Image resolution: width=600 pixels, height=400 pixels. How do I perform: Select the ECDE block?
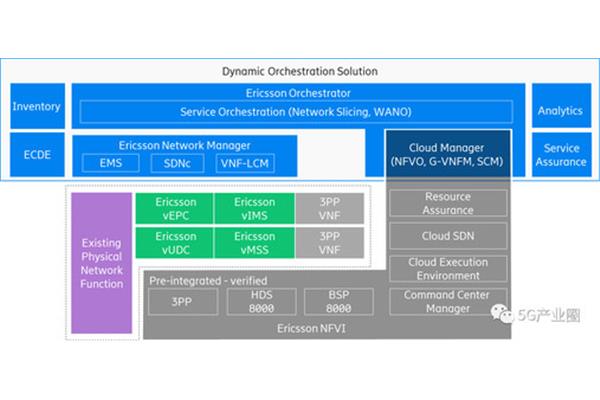[x=37, y=155]
